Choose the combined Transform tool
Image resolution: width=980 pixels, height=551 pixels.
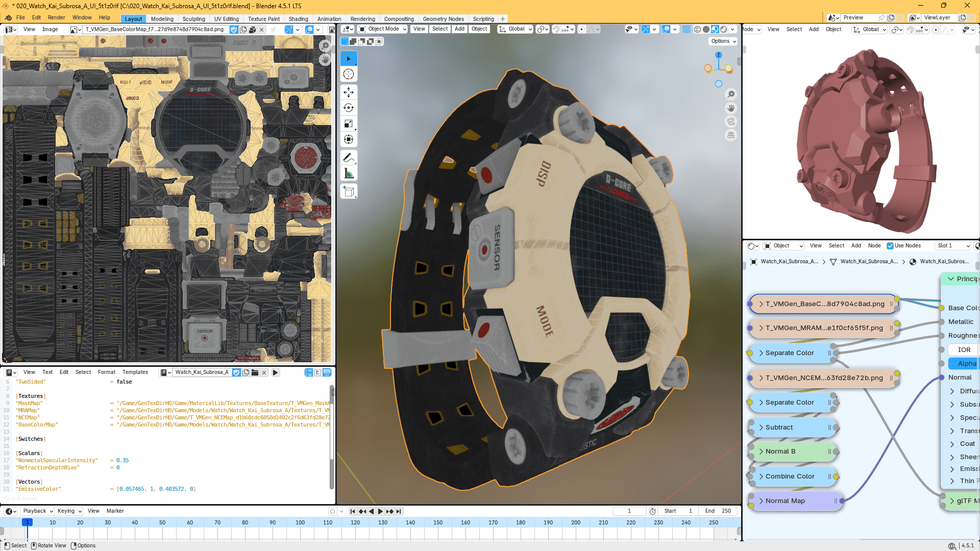click(x=349, y=140)
